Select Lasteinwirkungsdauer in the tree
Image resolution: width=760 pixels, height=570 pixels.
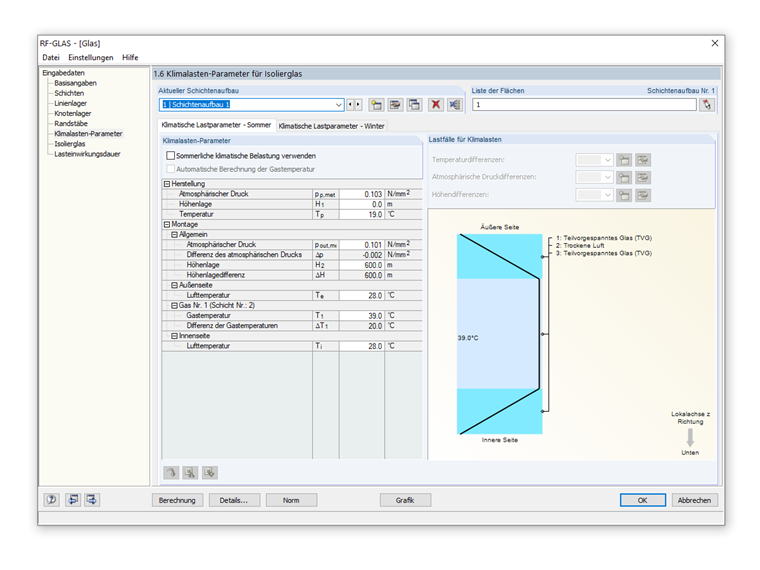pyautogui.click(x=87, y=154)
